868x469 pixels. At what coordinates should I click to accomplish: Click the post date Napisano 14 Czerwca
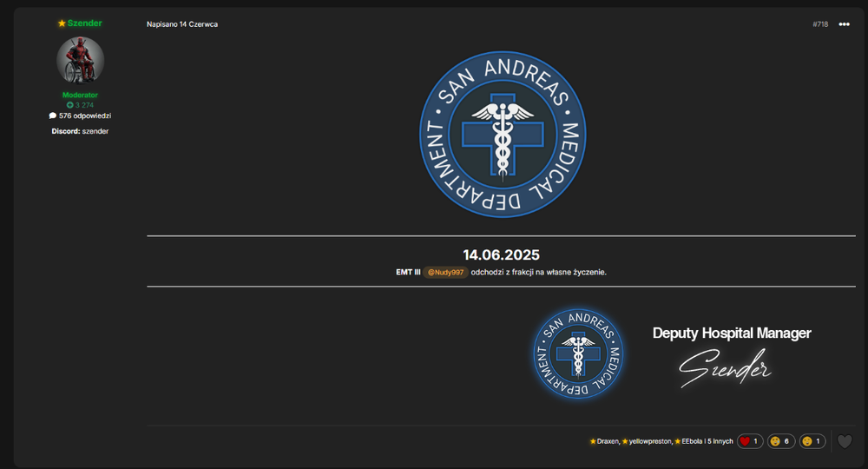coord(182,24)
